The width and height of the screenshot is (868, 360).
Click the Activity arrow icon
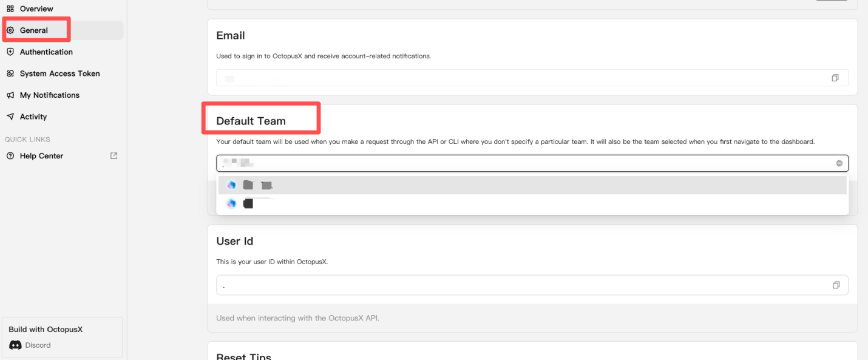tap(10, 117)
